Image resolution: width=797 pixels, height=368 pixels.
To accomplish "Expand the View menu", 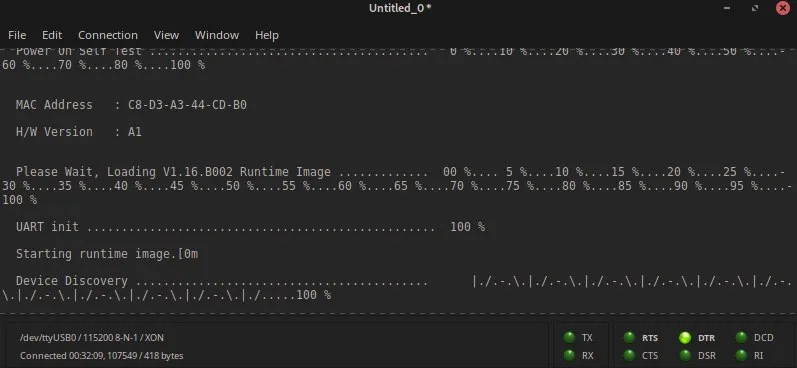I will (166, 35).
